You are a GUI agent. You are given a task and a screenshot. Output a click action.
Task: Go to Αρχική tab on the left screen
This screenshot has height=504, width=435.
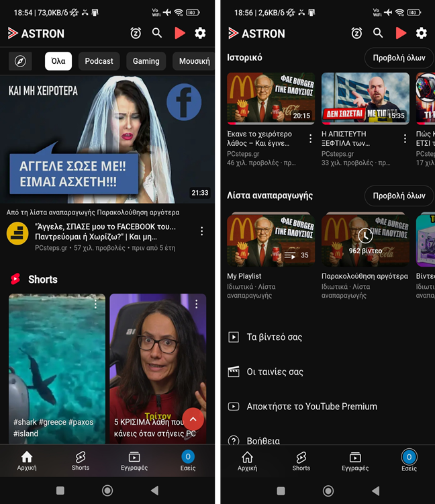click(x=27, y=460)
